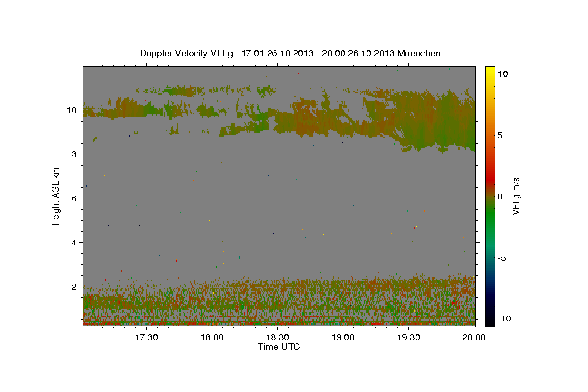Select the 18:30 time tick label
Image resolution: width=588 pixels, height=392 pixels.
[x=277, y=337]
